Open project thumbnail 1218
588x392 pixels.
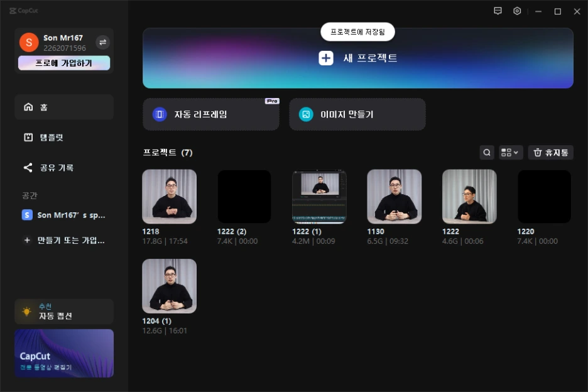tap(170, 197)
